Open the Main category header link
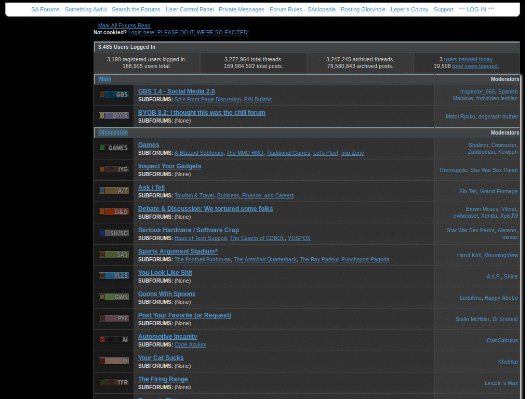This screenshot has height=399, width=532. (x=105, y=79)
